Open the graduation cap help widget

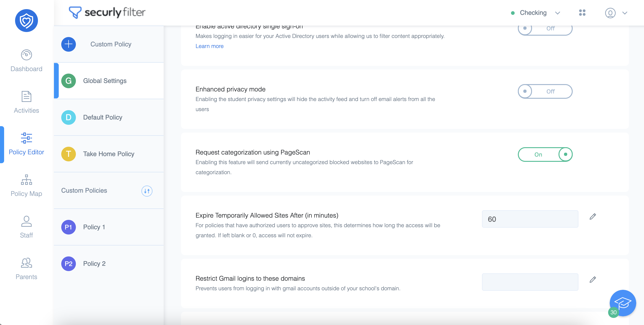(x=623, y=303)
